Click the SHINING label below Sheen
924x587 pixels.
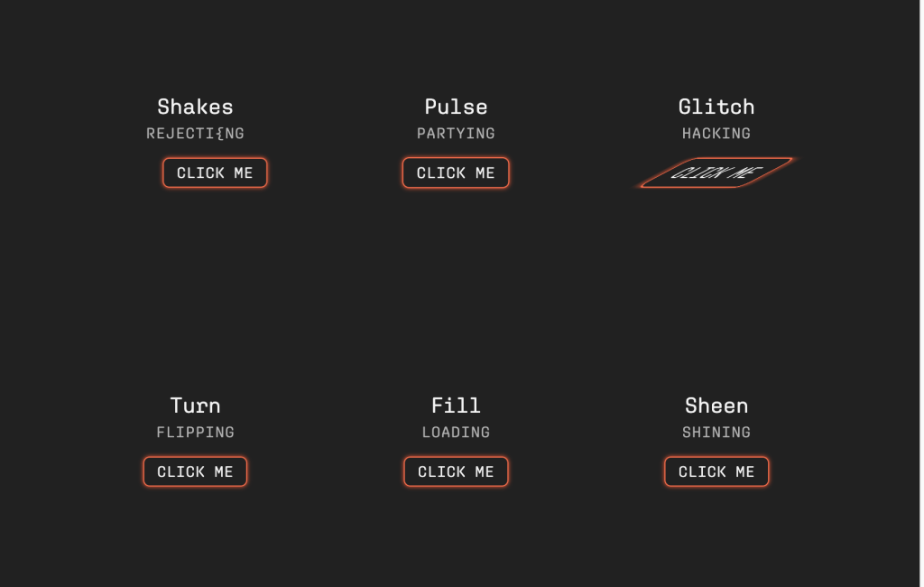click(716, 432)
